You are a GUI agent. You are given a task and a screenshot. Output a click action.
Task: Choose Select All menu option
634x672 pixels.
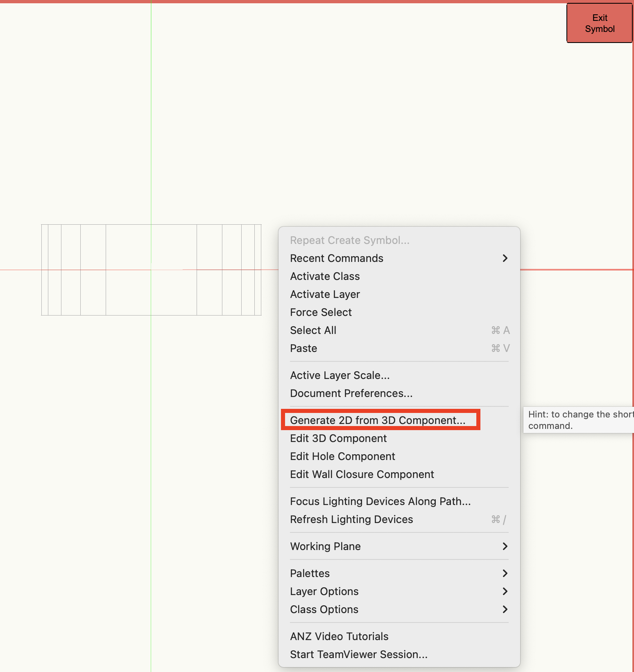click(x=313, y=330)
